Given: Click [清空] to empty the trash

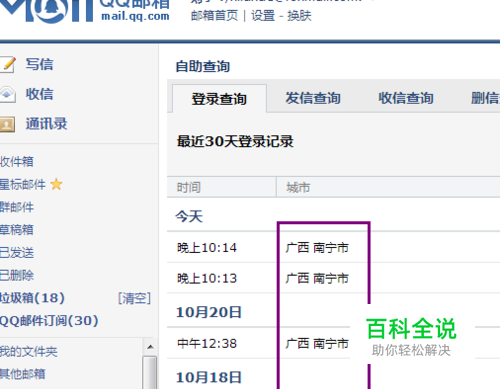Looking at the screenshot, I should pyautogui.click(x=134, y=298).
